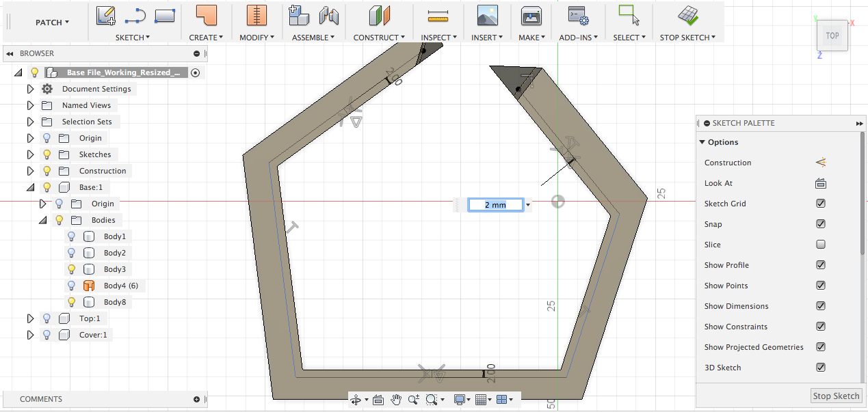Toggle the 3D Sketch checkbox

click(x=821, y=368)
